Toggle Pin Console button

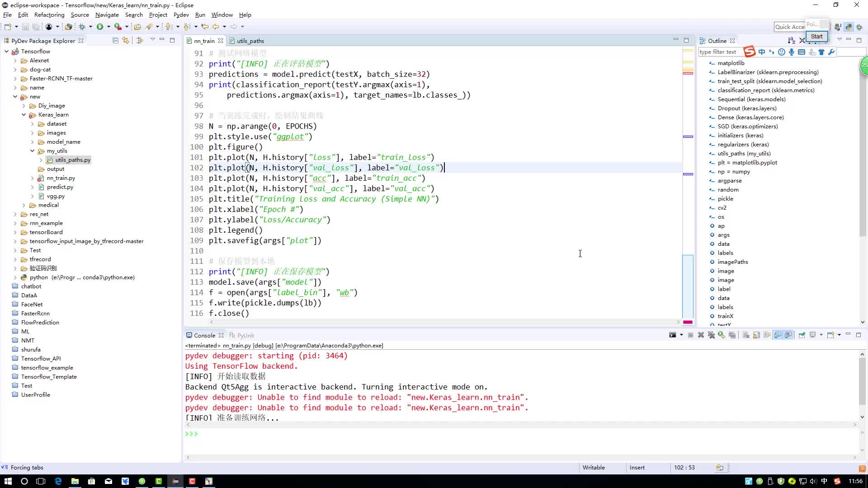tap(802, 335)
